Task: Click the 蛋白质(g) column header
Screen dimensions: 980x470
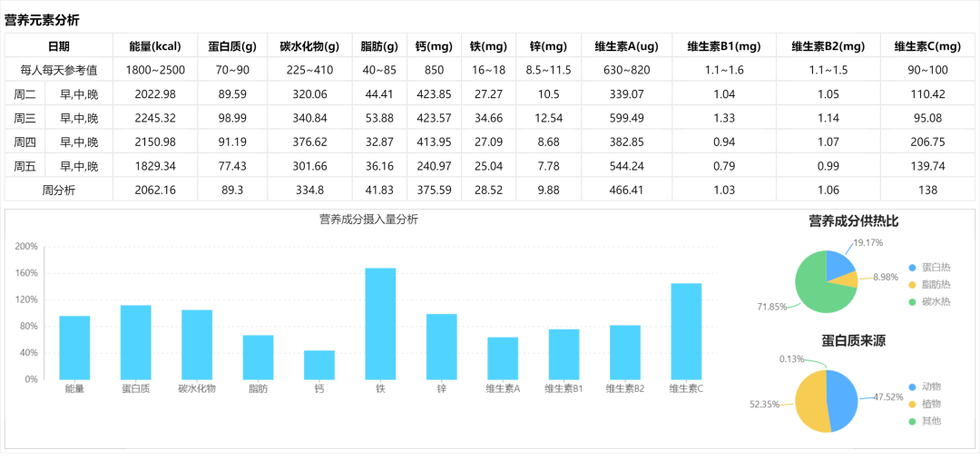Action: (232, 45)
